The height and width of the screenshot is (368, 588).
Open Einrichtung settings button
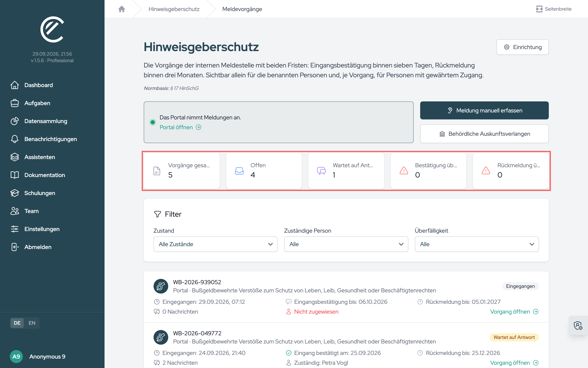click(522, 47)
